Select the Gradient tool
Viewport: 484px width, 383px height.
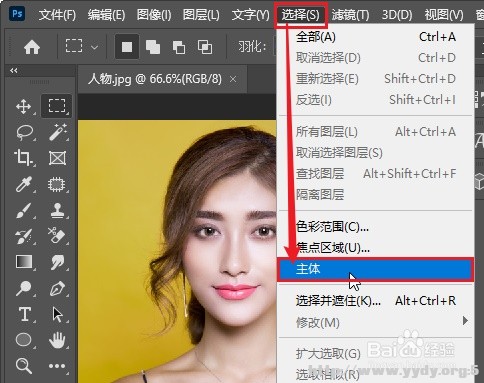pos(24,262)
